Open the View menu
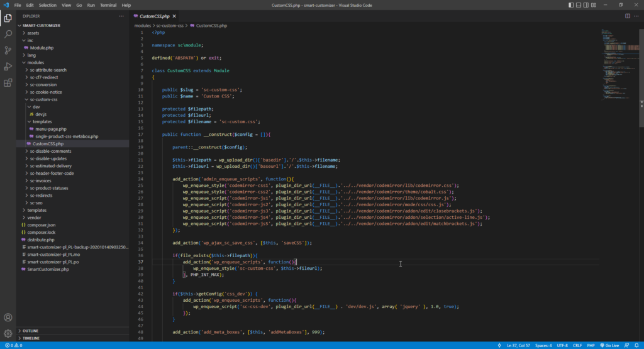Screen dimensions: 644x349 point(66,5)
